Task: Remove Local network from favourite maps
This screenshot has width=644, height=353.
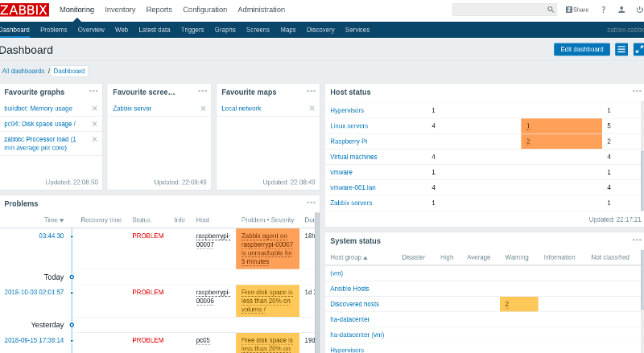Action: 312,109
